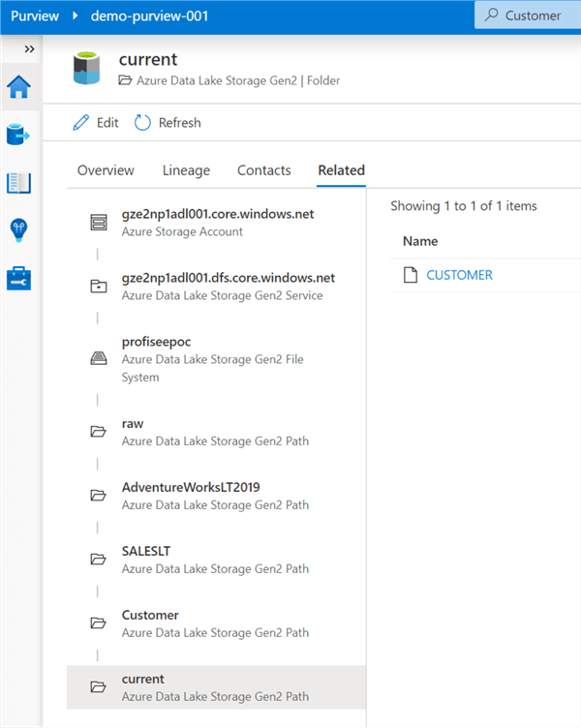Click the folder icon beside raw
581x728 pixels.
(x=98, y=432)
